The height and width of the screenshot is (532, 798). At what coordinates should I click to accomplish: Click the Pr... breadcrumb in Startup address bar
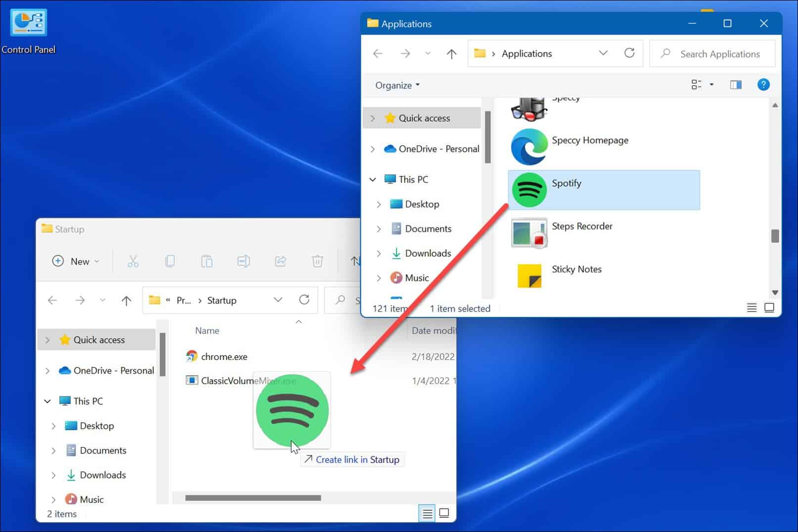[184, 300]
